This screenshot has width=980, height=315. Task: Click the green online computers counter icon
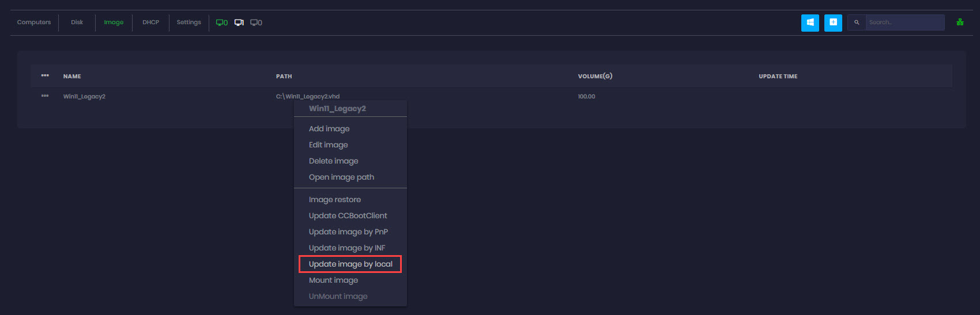[221, 22]
